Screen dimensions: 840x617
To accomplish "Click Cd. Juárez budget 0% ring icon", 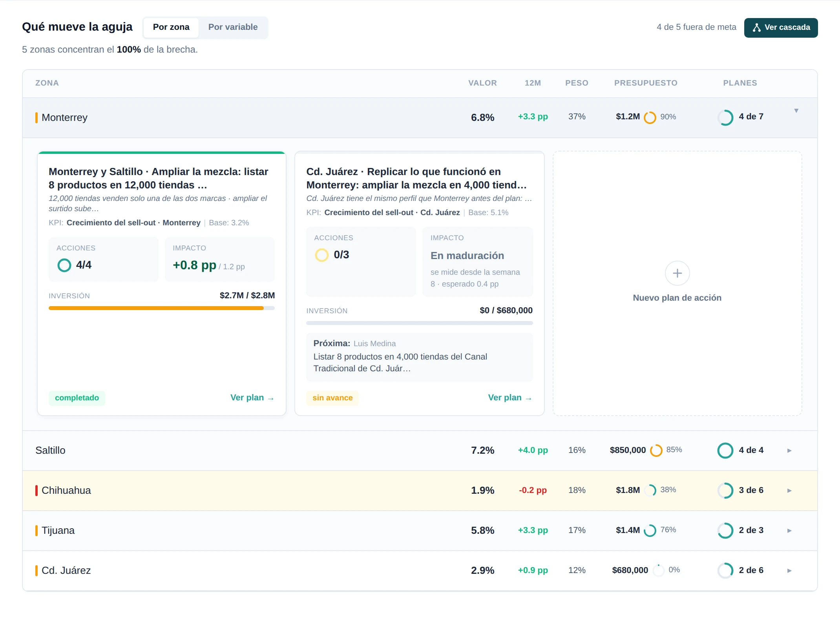I will click(x=658, y=570).
